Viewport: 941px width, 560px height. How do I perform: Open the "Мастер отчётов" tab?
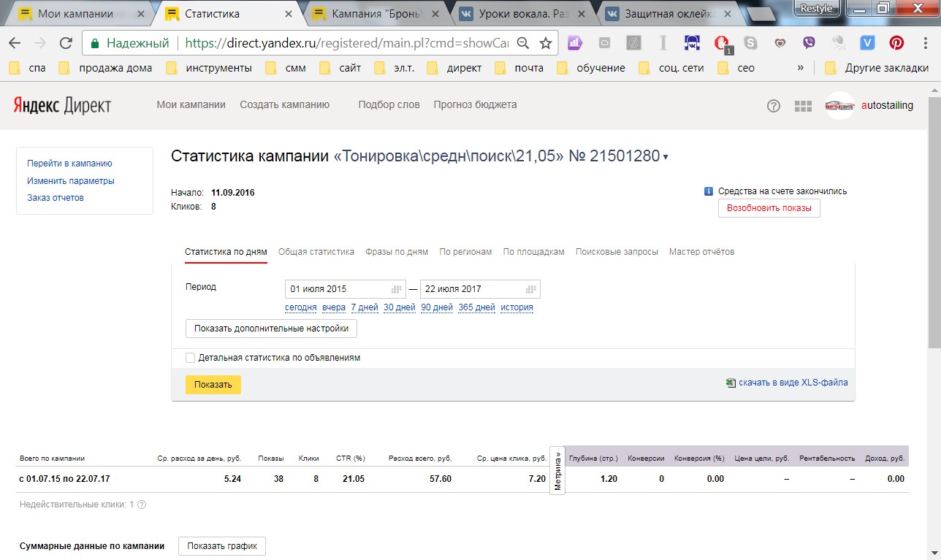701,252
